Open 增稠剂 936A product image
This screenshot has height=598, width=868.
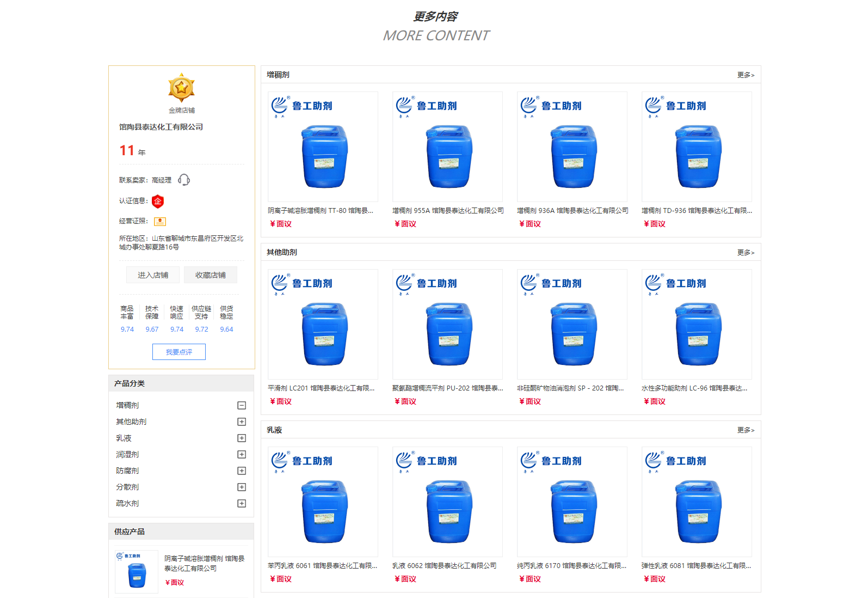tap(572, 147)
